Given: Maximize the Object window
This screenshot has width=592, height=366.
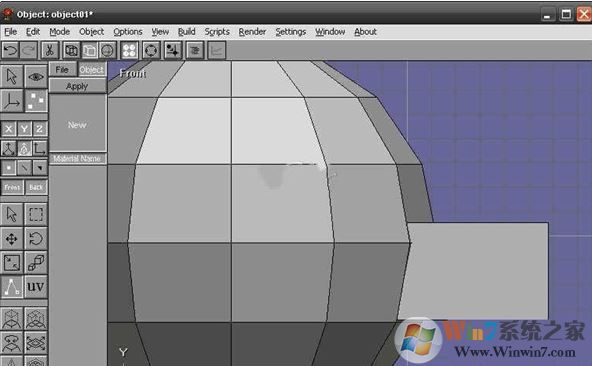Looking at the screenshot, I should [x=566, y=15].
